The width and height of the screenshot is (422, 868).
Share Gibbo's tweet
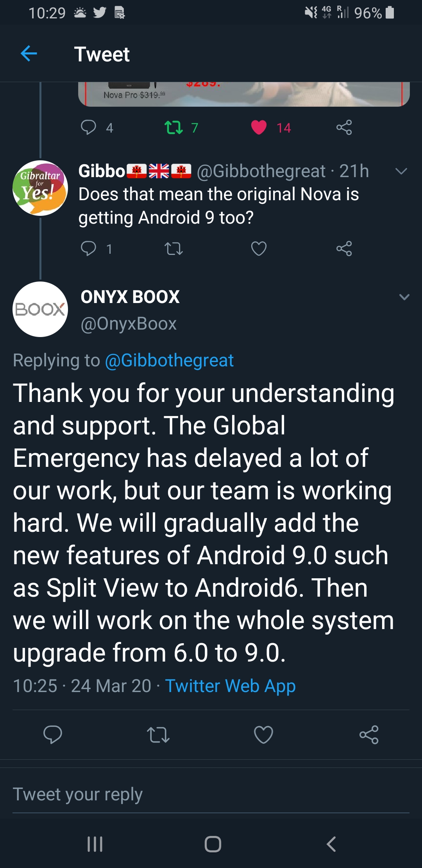(344, 248)
